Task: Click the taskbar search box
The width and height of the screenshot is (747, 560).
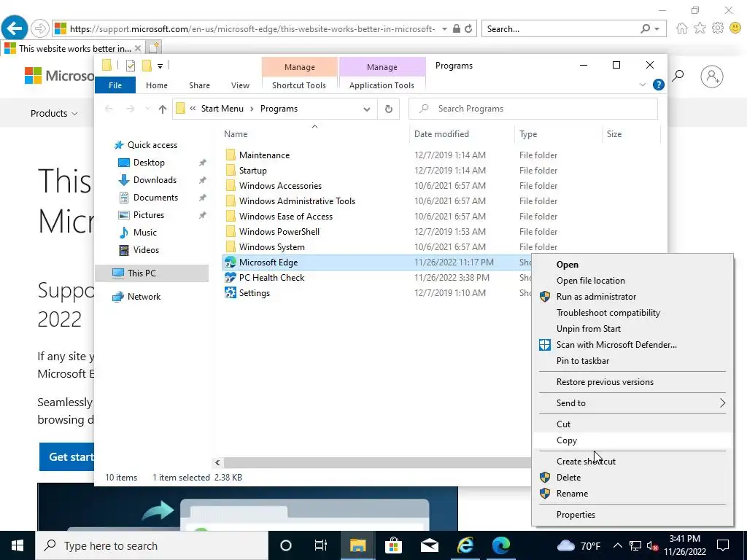Action: [x=152, y=545]
